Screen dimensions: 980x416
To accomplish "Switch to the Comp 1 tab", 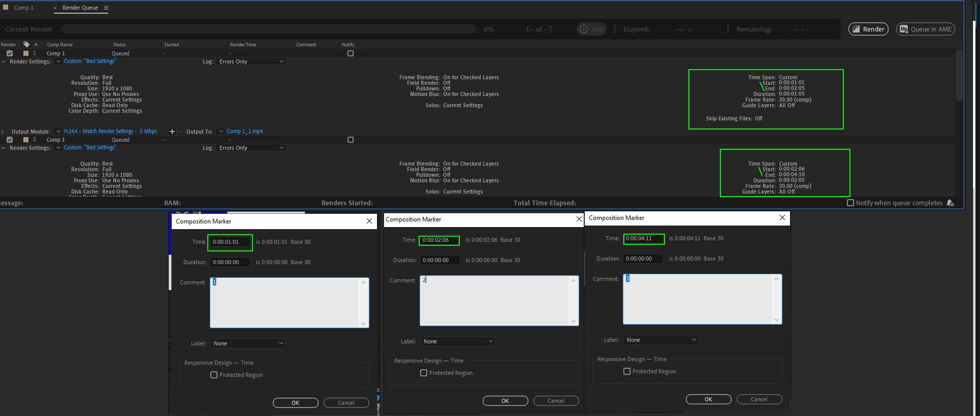I will [23, 8].
